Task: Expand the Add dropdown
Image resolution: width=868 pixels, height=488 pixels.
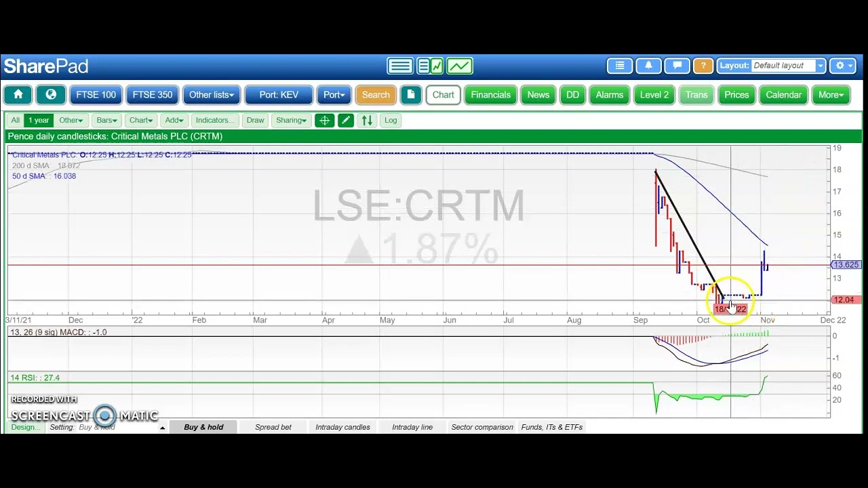Action: coord(174,121)
